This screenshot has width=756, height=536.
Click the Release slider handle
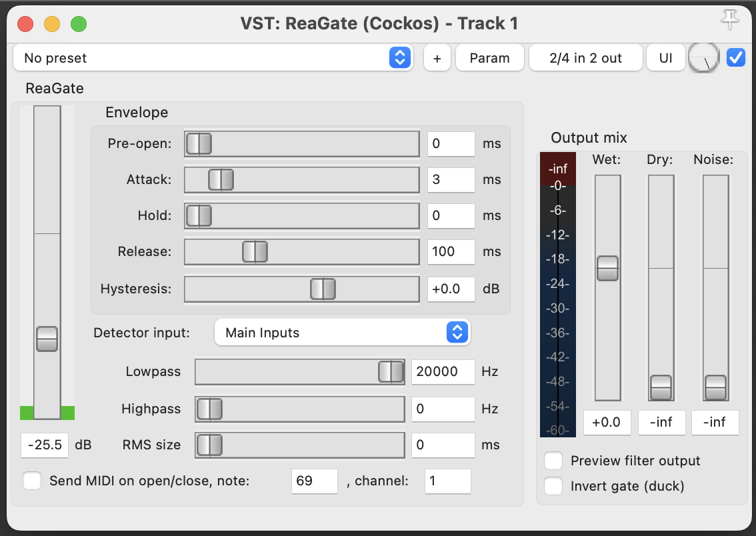[x=255, y=251]
